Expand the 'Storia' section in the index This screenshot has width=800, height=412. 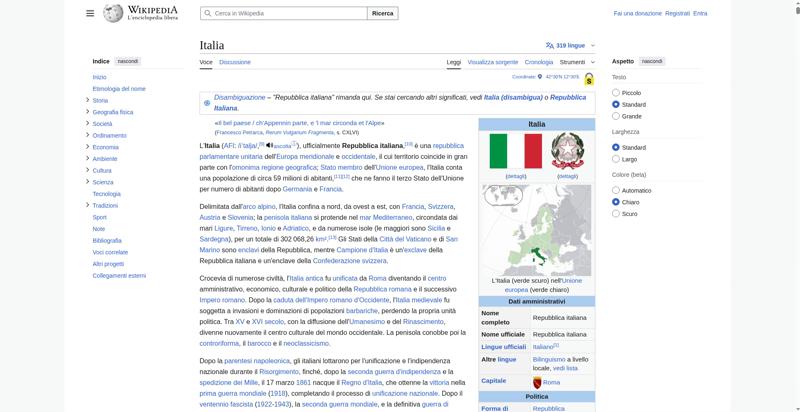tap(88, 100)
